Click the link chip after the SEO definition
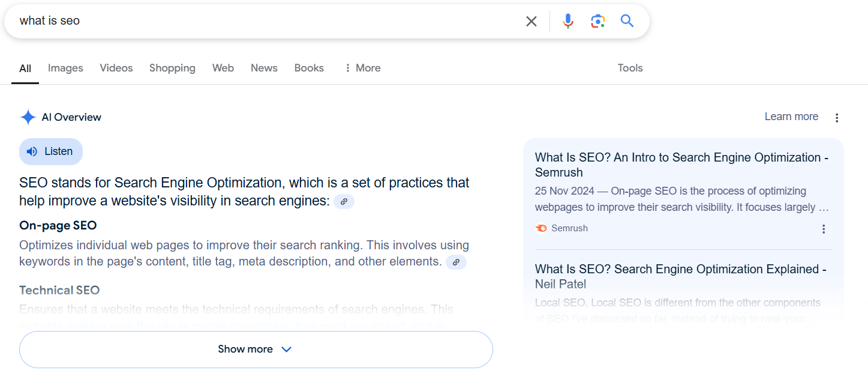Viewport: 868px width, 379px height. pyautogui.click(x=344, y=201)
